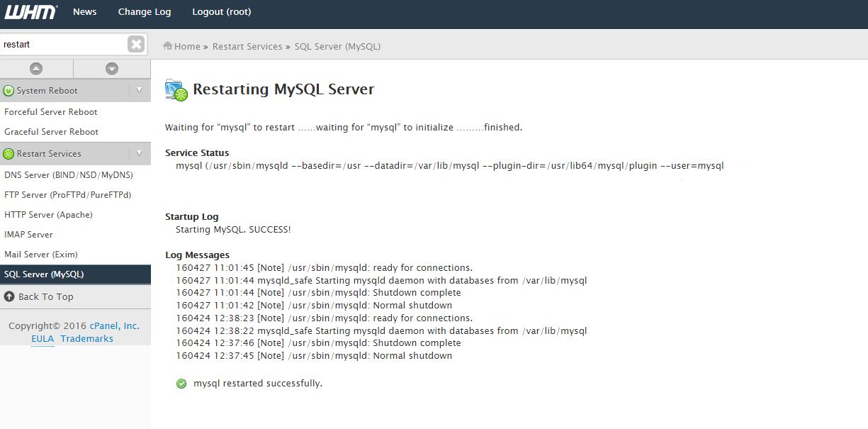This screenshot has width=868, height=429.
Task: Select SQL Server (MySQL) sidebar item
Action: (75, 274)
